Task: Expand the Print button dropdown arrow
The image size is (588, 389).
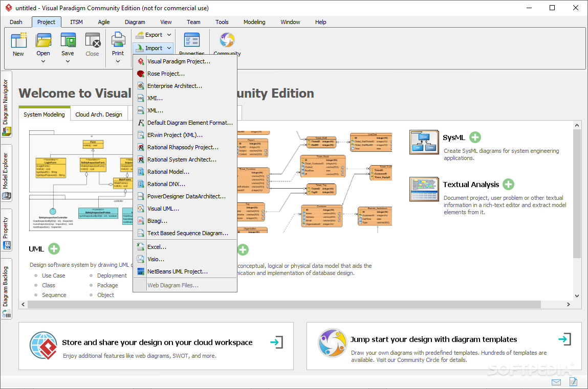Action: (x=118, y=61)
